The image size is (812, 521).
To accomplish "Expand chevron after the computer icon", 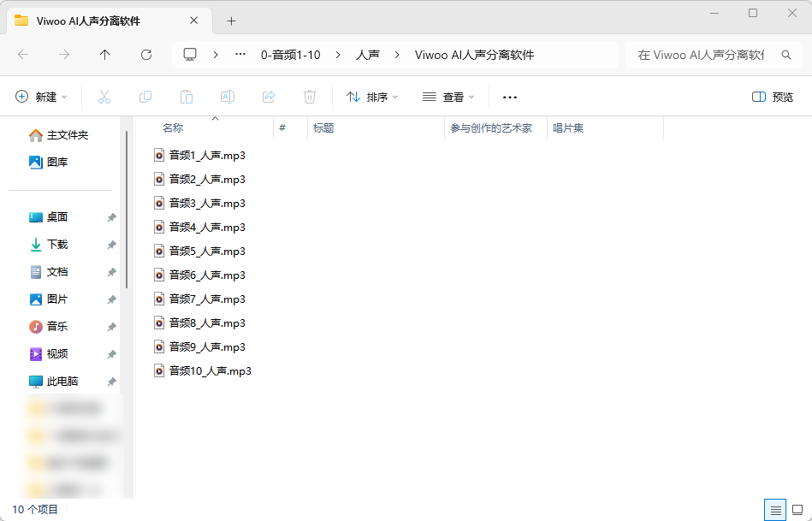I will tap(216, 55).
